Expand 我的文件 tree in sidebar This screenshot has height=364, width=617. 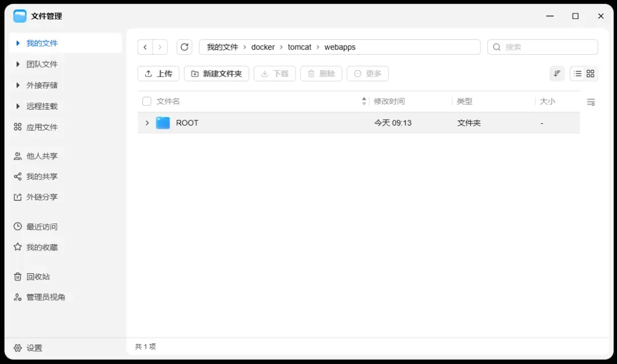pyautogui.click(x=18, y=43)
